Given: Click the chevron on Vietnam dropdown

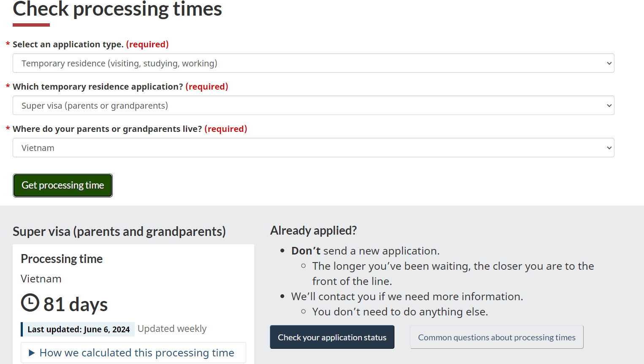Looking at the screenshot, I should [x=609, y=148].
